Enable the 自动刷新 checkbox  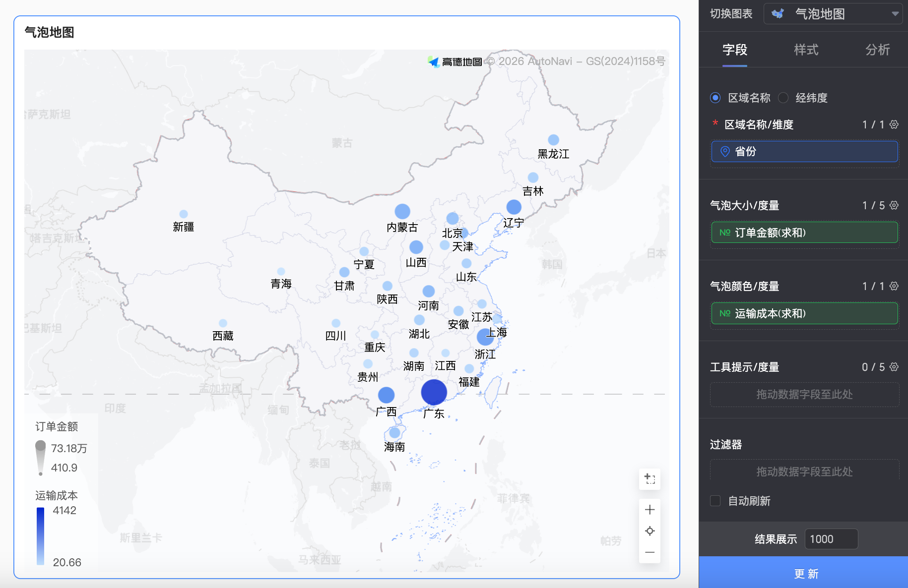(x=715, y=501)
